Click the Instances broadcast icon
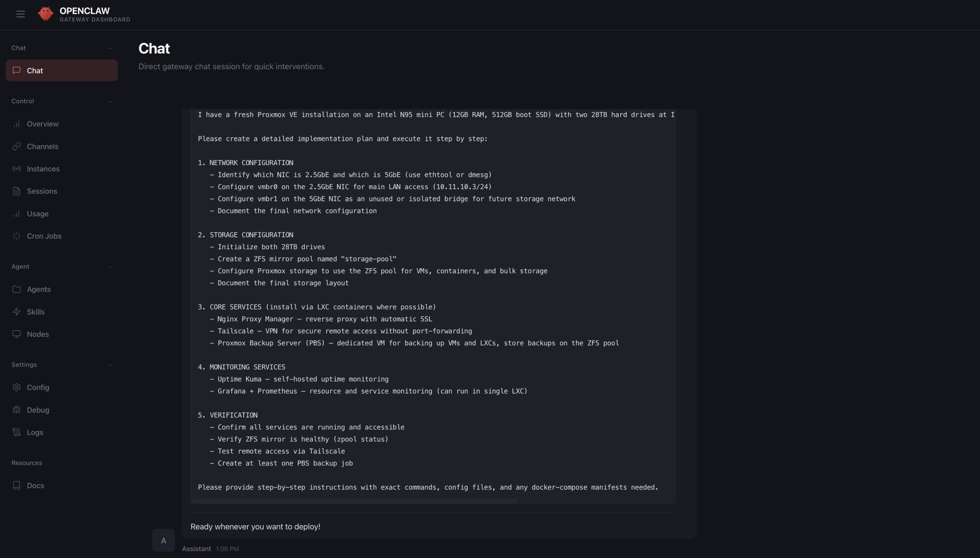The height and width of the screenshot is (558, 980). (16, 169)
